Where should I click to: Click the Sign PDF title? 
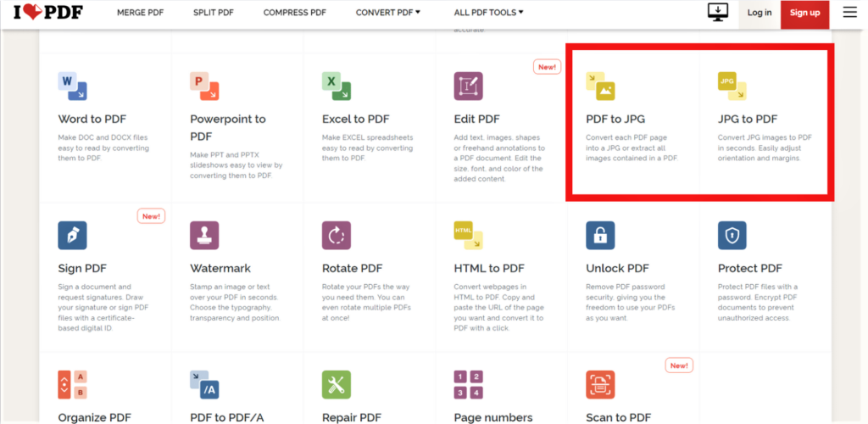point(82,269)
